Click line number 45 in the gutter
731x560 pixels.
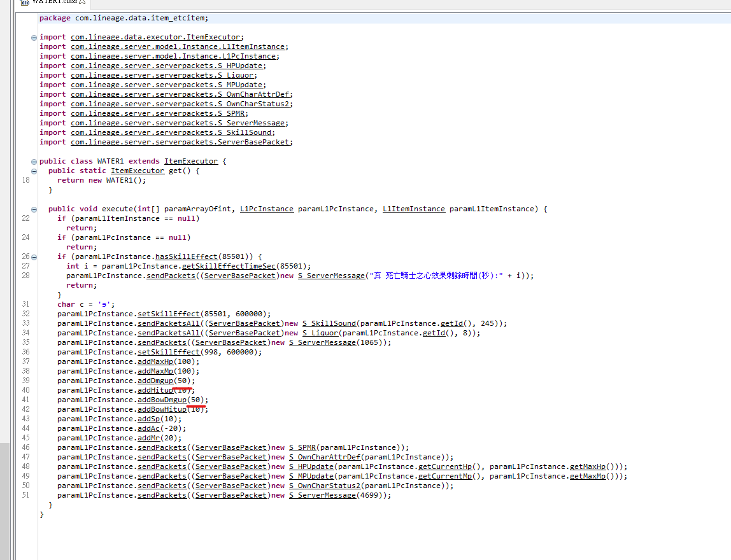tap(25, 438)
